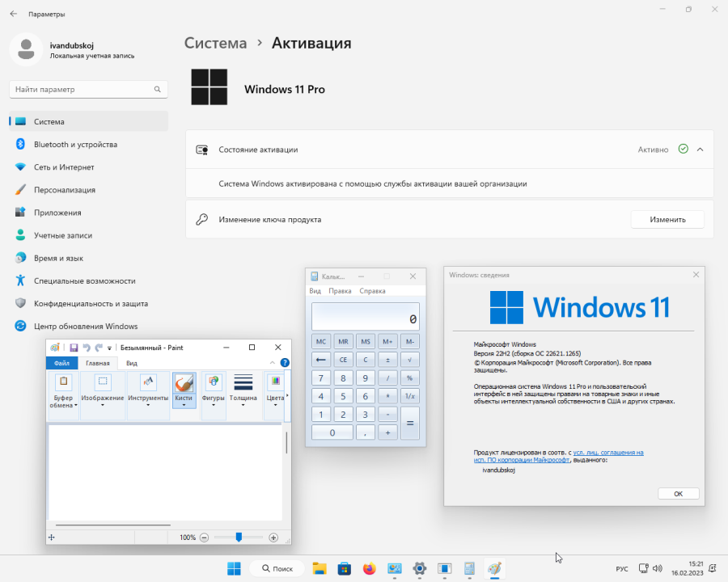
Task: Focus the Найти параметр search field
Action: click(x=88, y=89)
